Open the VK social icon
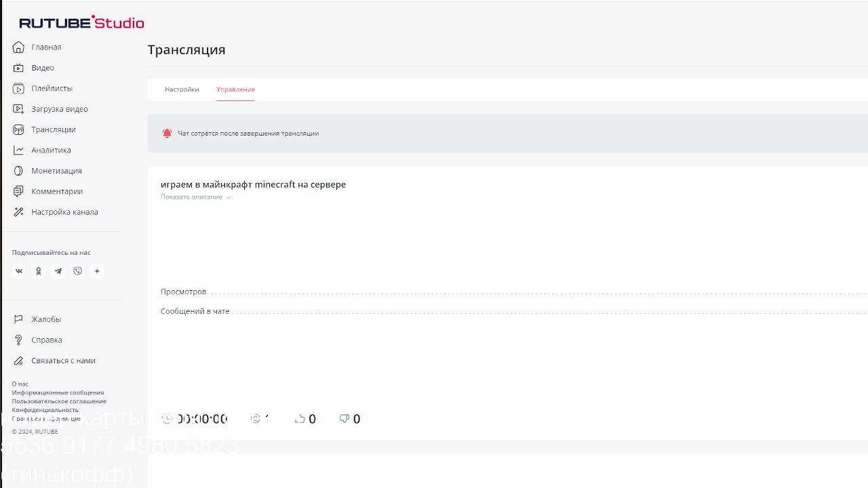This screenshot has height=488, width=868. coord(19,271)
